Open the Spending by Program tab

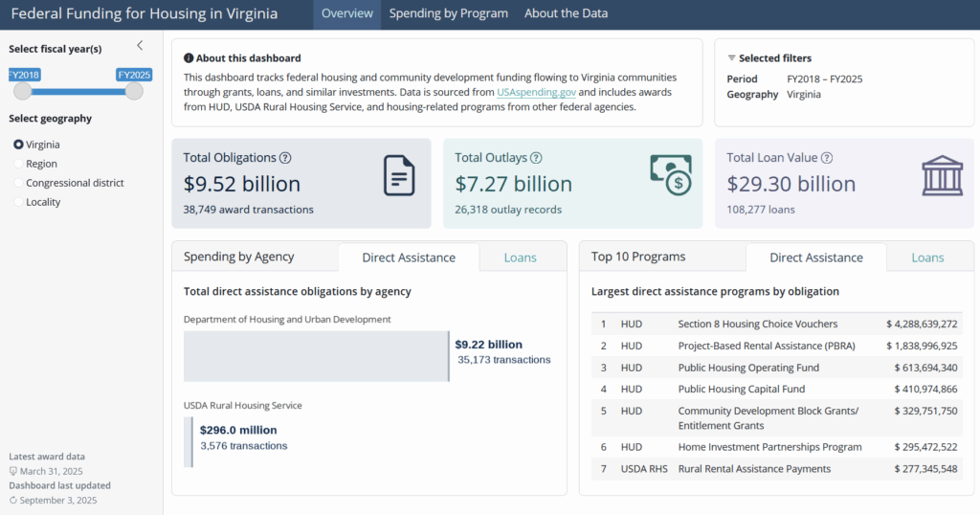449,14
